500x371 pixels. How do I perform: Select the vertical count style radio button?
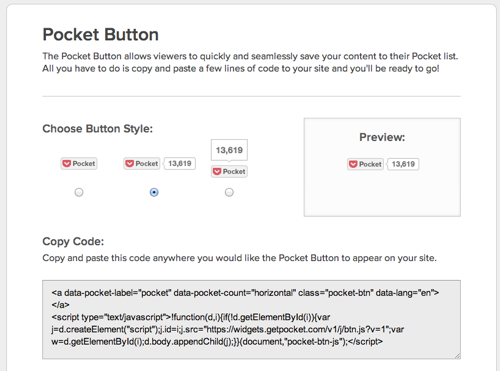pyautogui.click(x=229, y=192)
